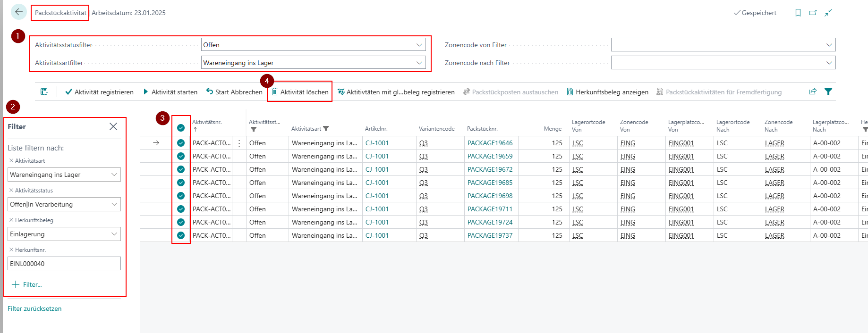Click the Herkunftsnr. input field
This screenshot has width=868, height=333.
64,264
